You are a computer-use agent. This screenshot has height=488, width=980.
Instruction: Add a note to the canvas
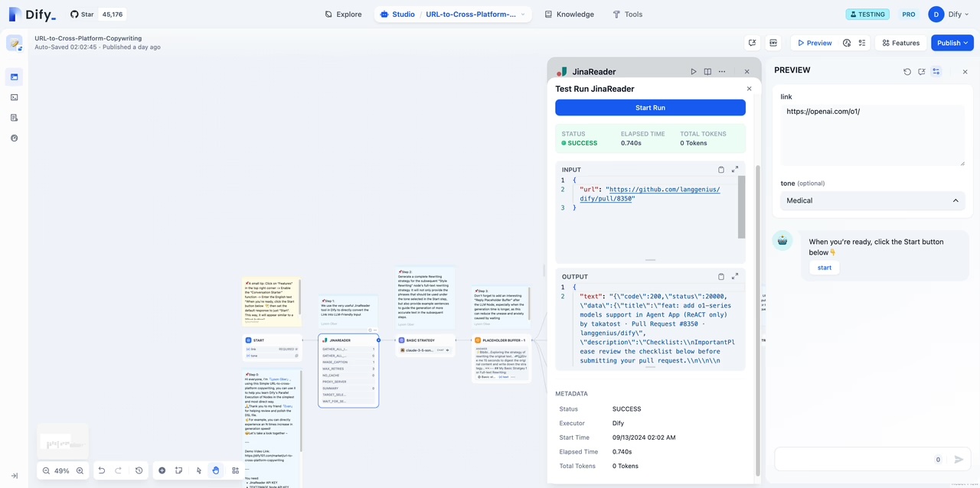[x=178, y=471]
